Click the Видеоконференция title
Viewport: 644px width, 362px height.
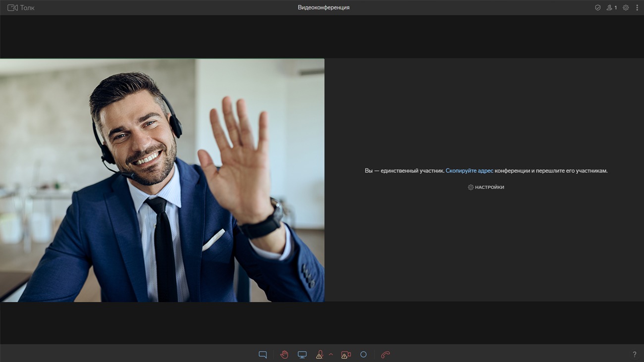click(x=323, y=7)
